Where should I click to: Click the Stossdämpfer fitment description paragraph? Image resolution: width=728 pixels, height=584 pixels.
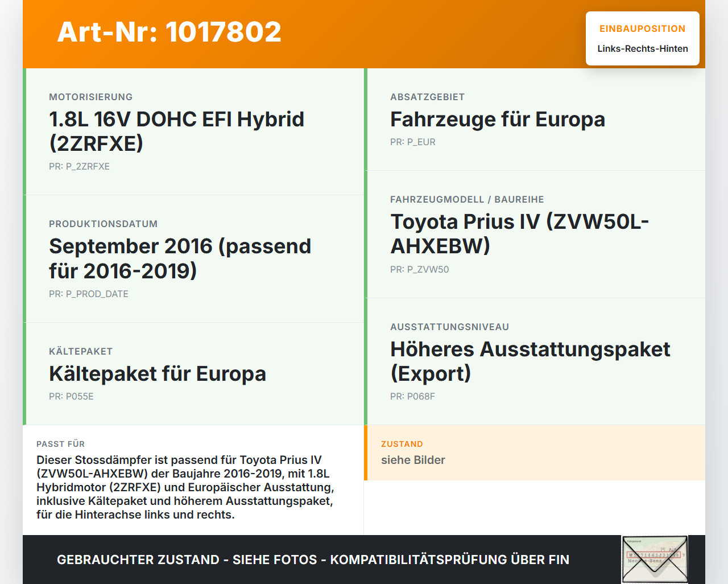(185, 487)
